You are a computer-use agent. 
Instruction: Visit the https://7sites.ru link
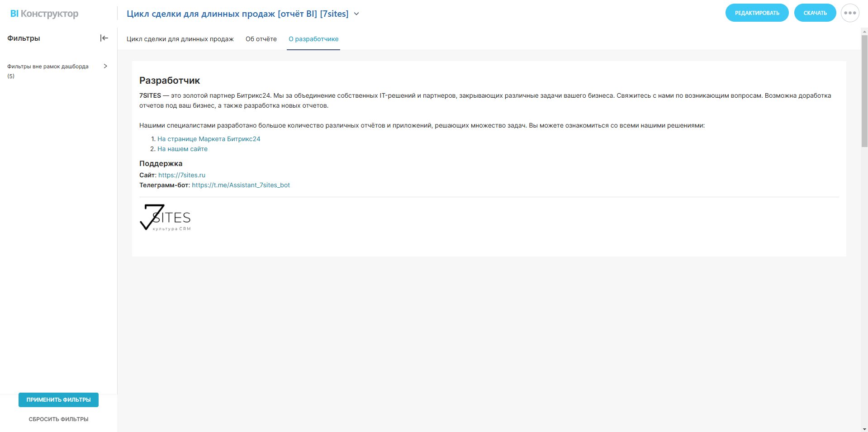pyautogui.click(x=182, y=175)
